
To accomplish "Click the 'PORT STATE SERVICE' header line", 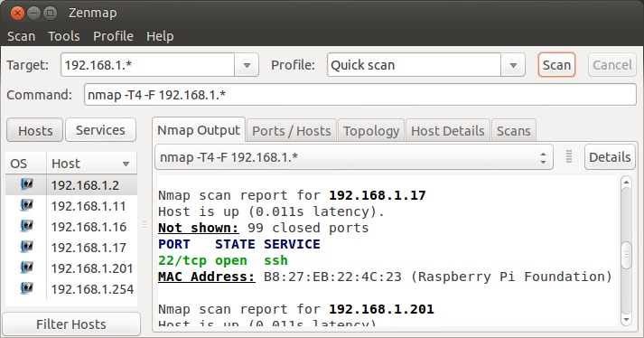I will 239,244.
